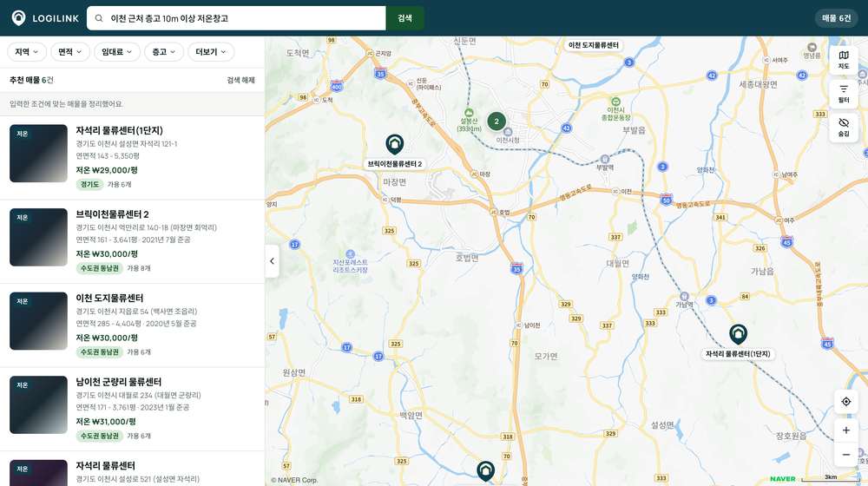868x486 pixels.
Task: Expand the 면적 filter dropdown
Action: pos(69,51)
